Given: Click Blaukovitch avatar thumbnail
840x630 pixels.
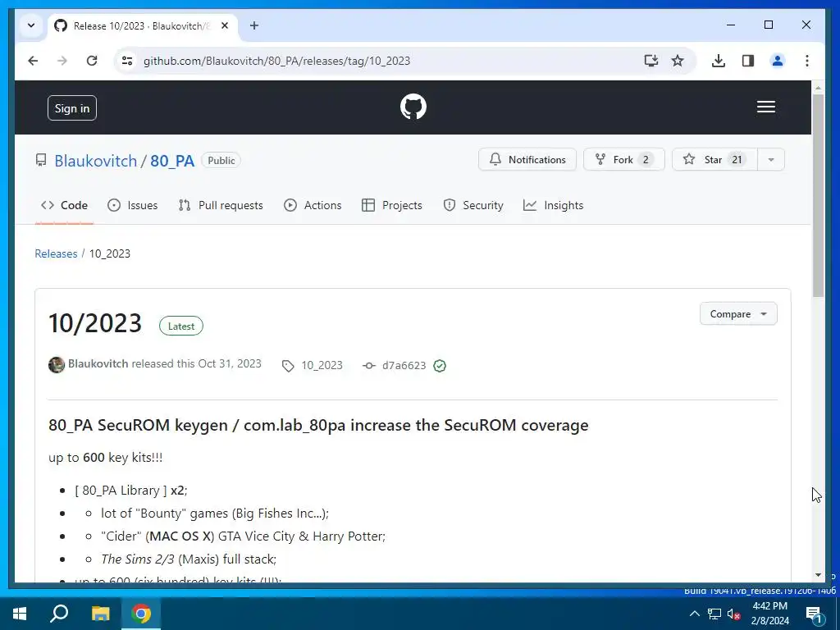Looking at the screenshot, I should tap(57, 365).
